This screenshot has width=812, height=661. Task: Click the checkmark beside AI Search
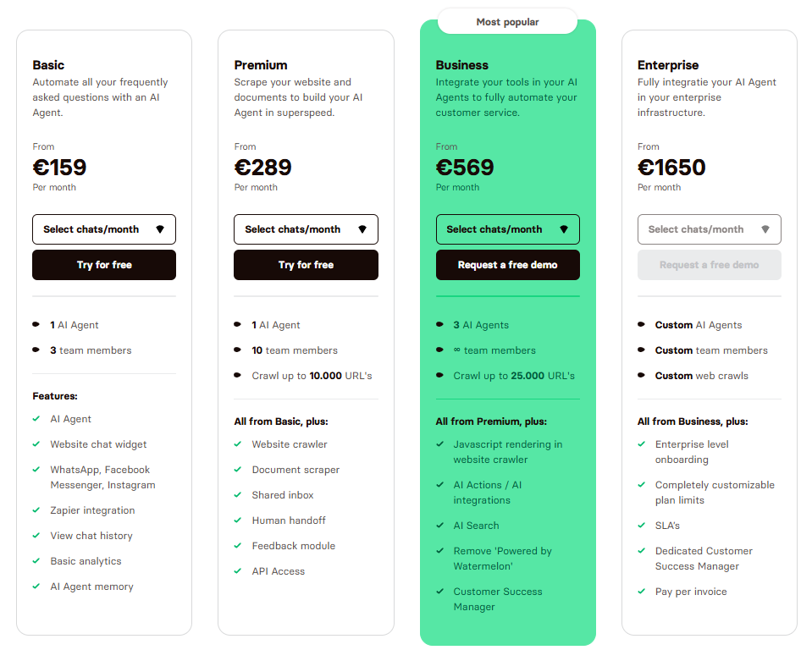point(439,526)
